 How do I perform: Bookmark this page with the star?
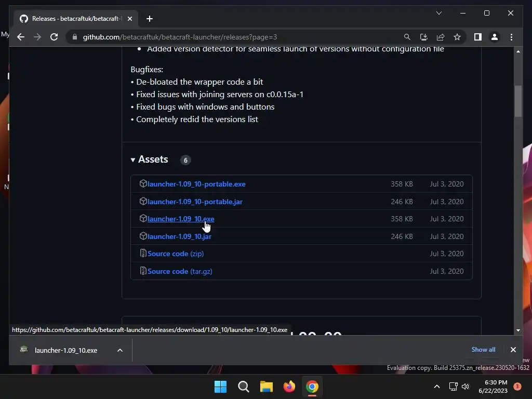457,37
